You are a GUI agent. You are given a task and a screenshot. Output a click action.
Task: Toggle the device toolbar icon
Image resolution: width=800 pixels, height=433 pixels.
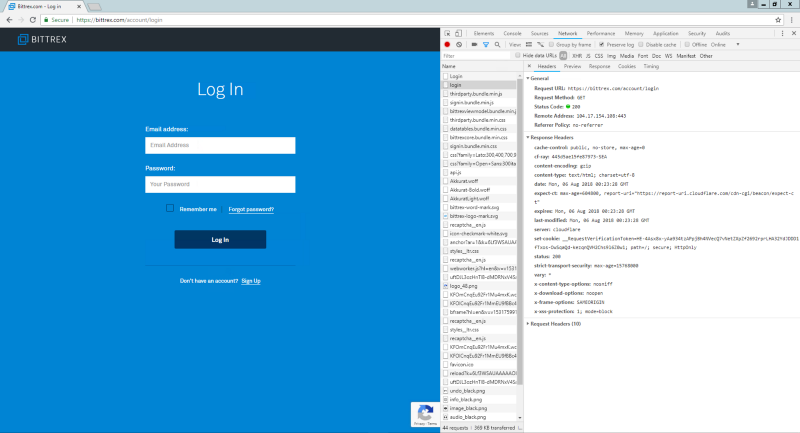tap(458, 34)
